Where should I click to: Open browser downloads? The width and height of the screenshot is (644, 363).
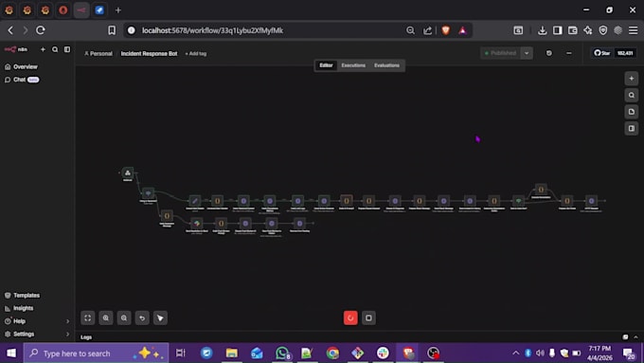click(x=542, y=30)
